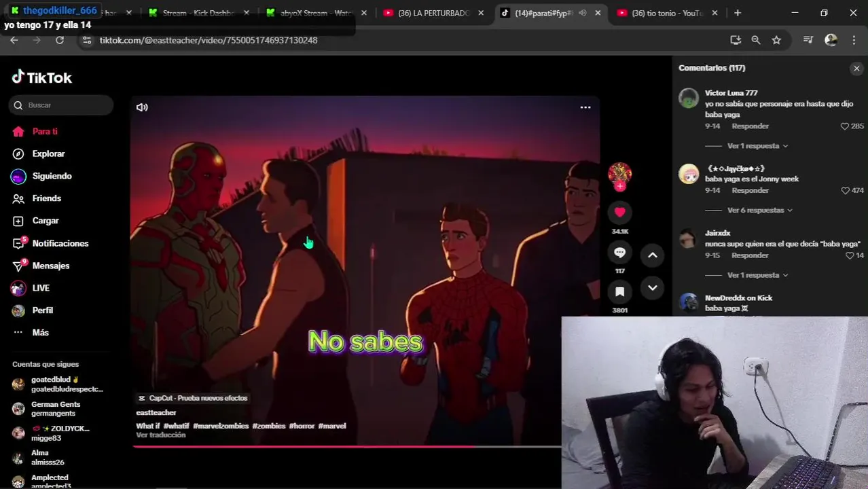Click the eastteacher username under video
The image size is (868, 489).
(x=156, y=413)
